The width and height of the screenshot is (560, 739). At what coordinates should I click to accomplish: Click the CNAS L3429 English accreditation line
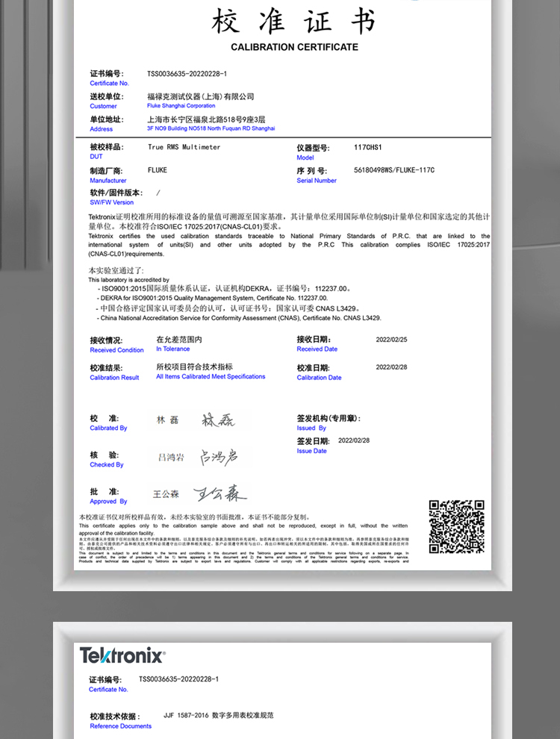coord(239,318)
